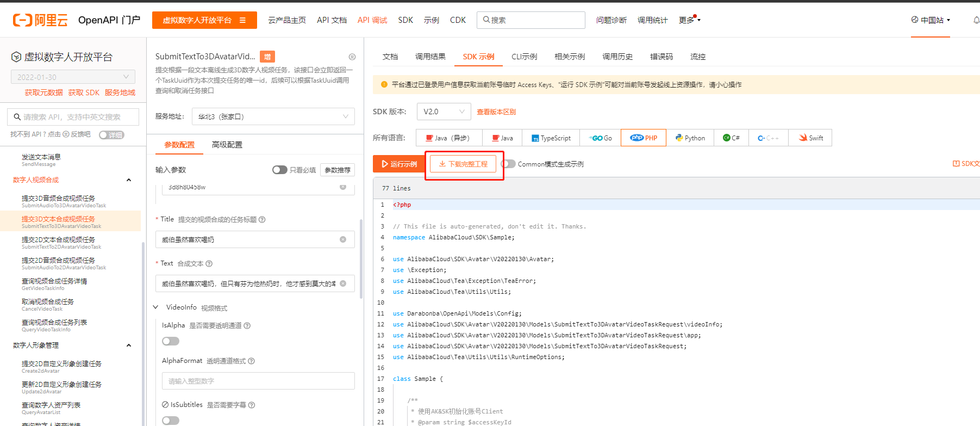
Task: Click the 参数推荐 button
Action: [x=338, y=170]
